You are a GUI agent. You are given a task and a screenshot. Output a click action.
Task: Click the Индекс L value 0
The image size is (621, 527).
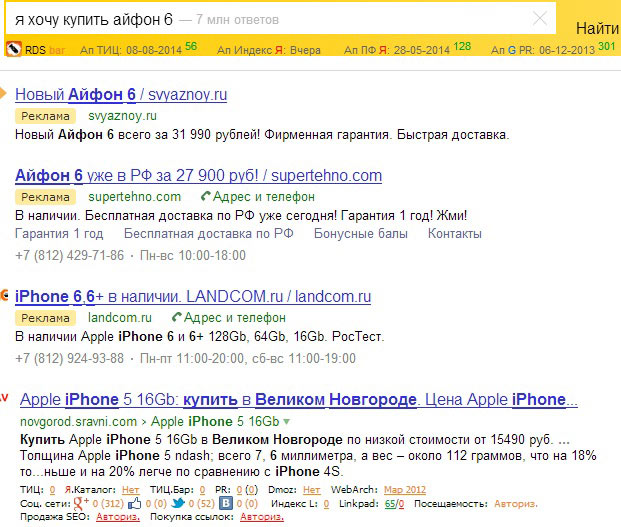click(326, 504)
